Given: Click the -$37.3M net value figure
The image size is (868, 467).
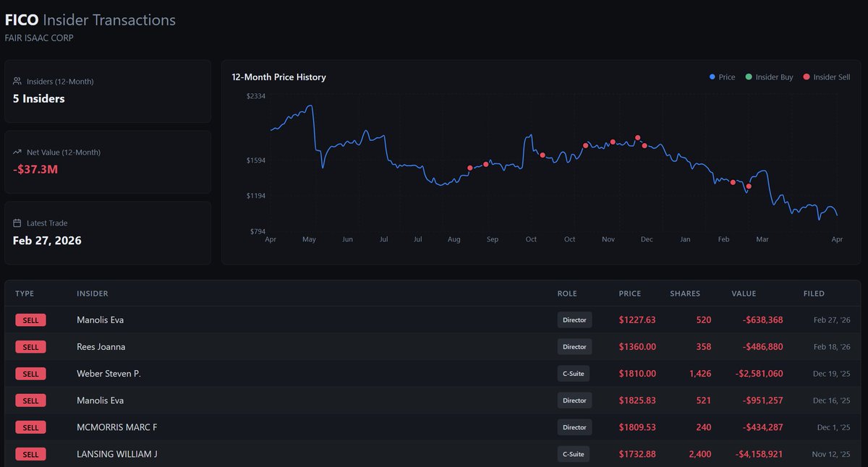Looking at the screenshot, I should pos(36,169).
